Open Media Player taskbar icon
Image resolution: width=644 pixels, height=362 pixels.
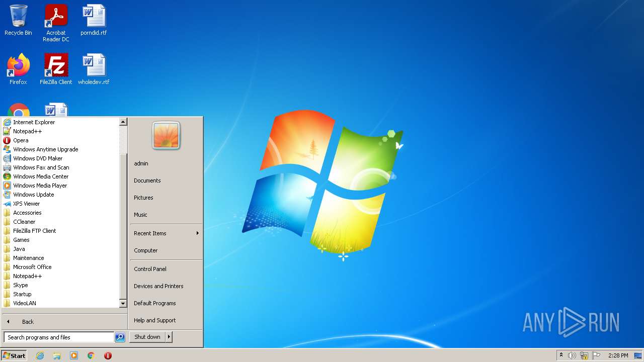point(74,355)
